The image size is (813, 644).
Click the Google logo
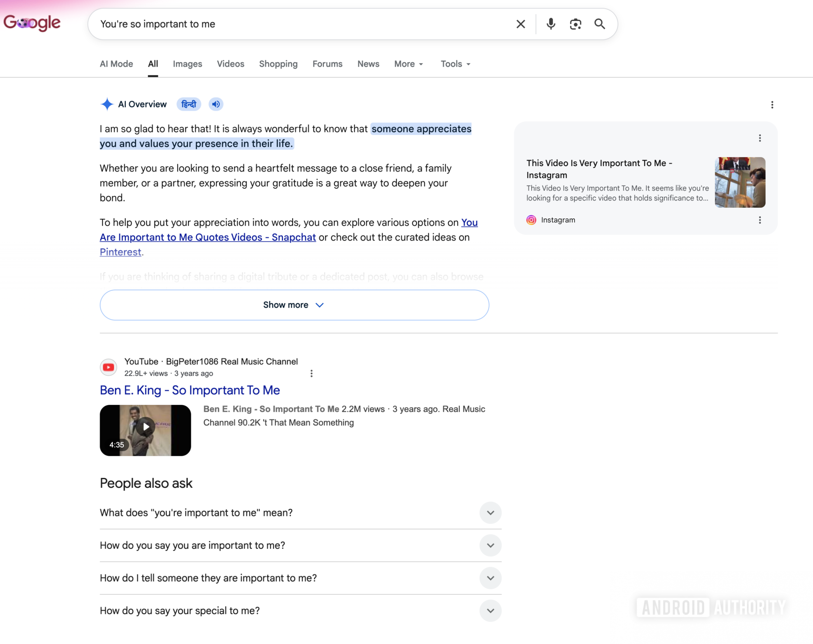tap(32, 23)
